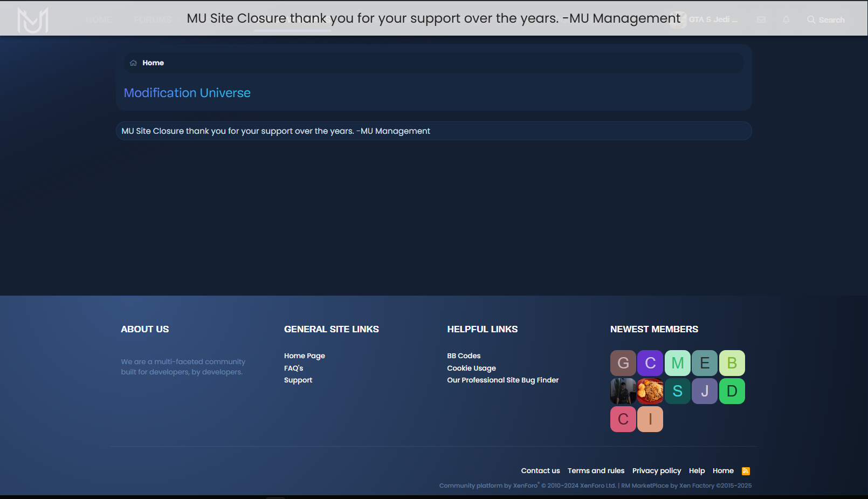
Task: View member with purple C avatar
Action: (650, 363)
